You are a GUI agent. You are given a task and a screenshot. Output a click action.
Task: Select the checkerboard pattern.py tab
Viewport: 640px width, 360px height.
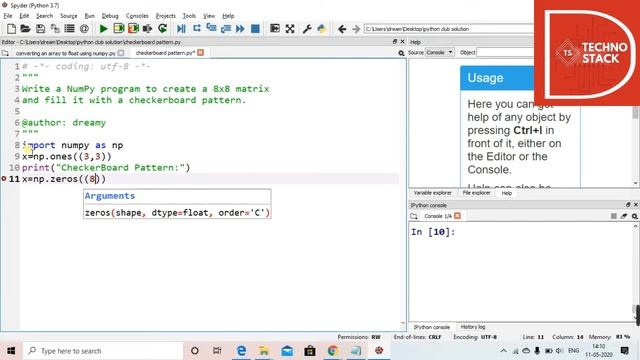165,53
